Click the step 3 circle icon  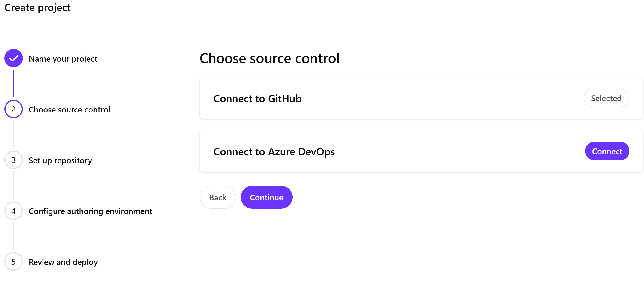[x=13, y=160]
